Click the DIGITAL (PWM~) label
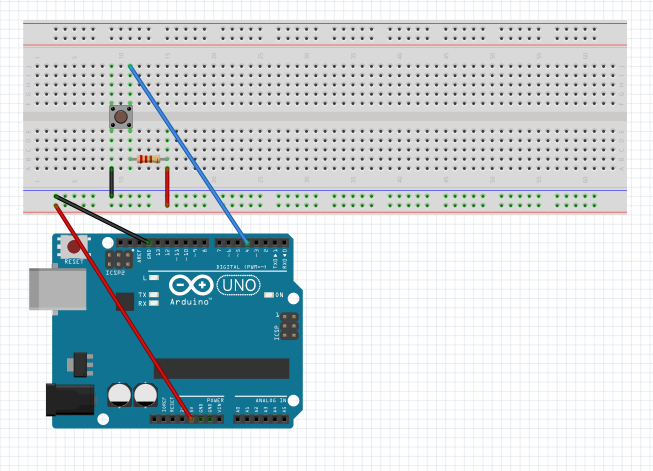 [241, 267]
